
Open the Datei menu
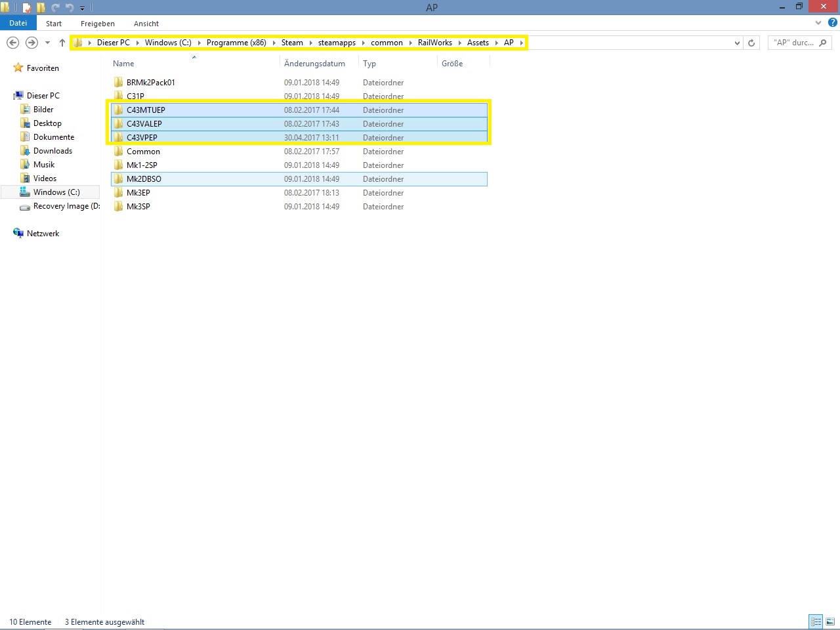click(x=18, y=23)
